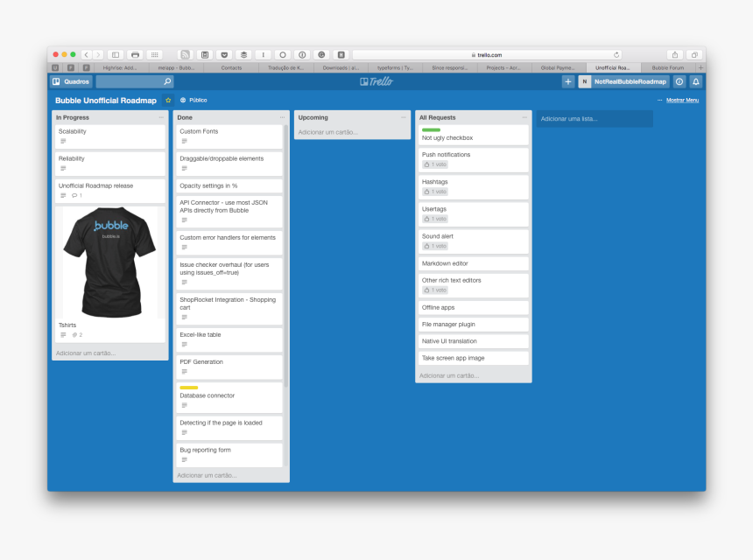The width and height of the screenshot is (753, 560).
Task: Open the Offline apps card
Action: tap(473, 308)
